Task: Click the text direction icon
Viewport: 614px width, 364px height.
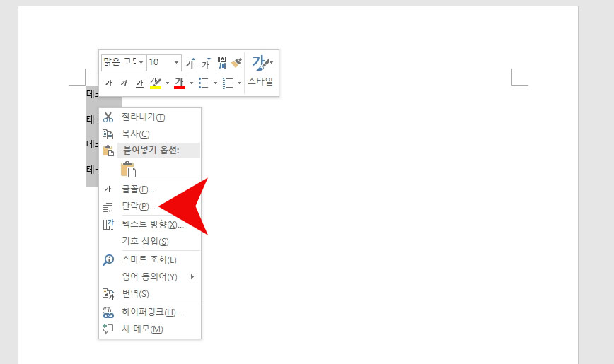Action: click(108, 225)
